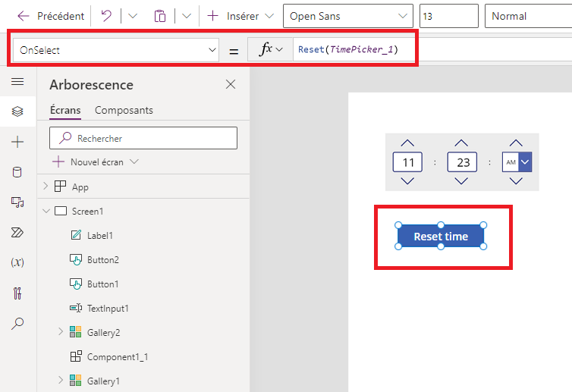Open the Data cylinder icon
Screen dimensions: 572x392
point(17,172)
